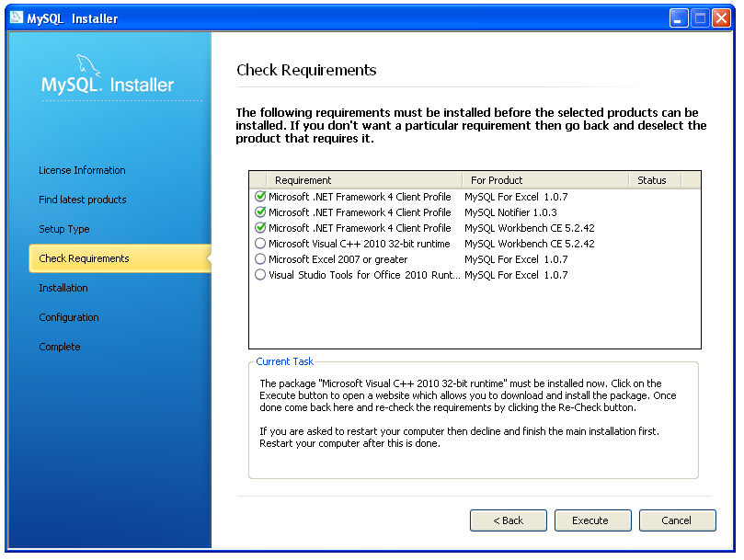
Task: Click the Cancel button
Action: coord(677,520)
